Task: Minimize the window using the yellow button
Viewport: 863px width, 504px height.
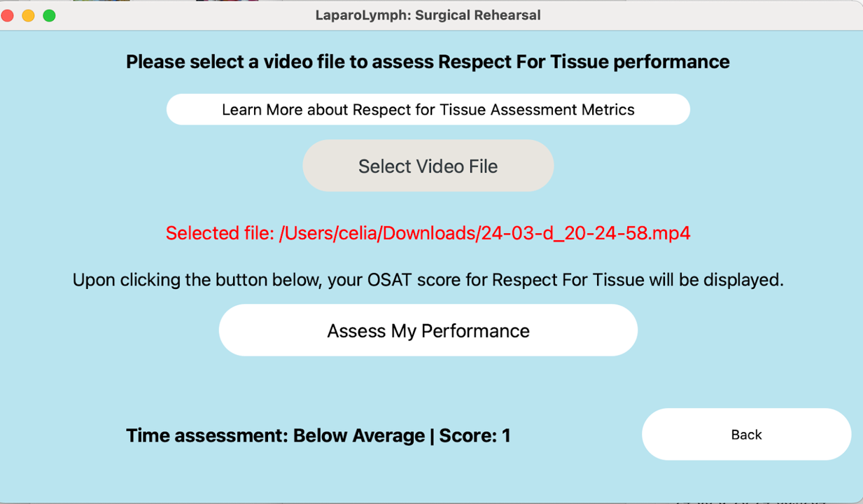Action: point(29,15)
